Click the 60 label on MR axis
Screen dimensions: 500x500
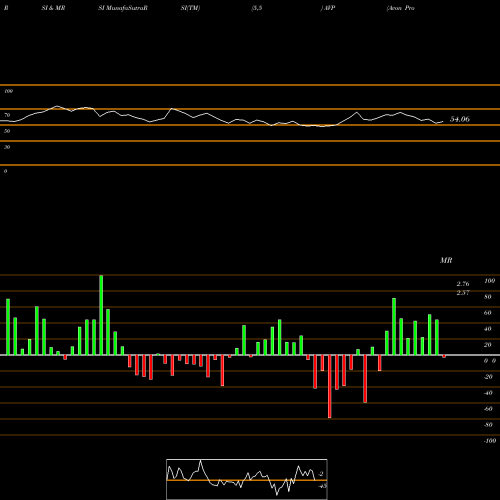pyautogui.click(x=488, y=313)
